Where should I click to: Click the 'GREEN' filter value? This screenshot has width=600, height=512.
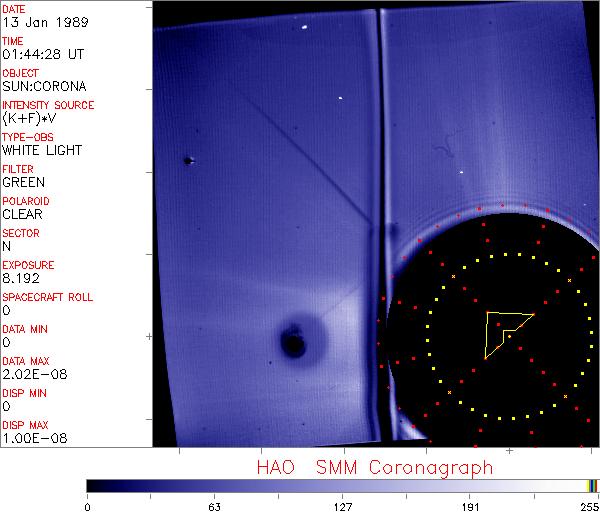[23, 183]
